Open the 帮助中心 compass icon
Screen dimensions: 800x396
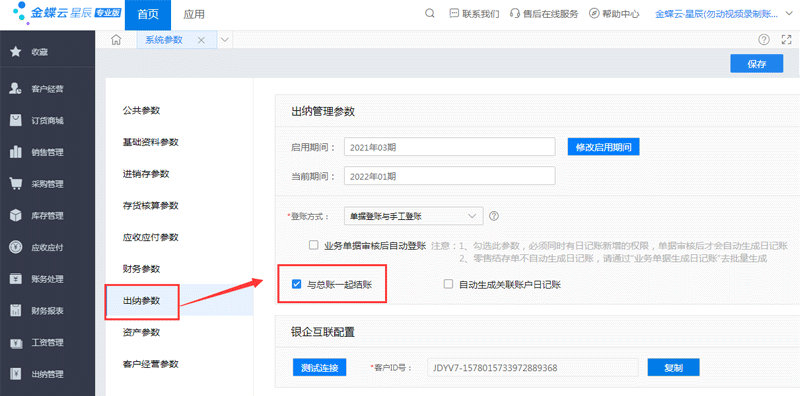click(594, 14)
